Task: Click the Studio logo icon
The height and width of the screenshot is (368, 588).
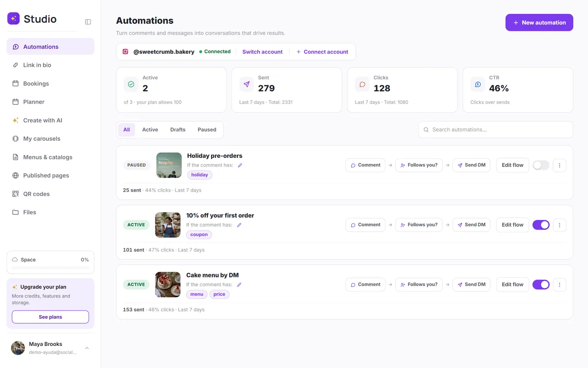Action: (13, 18)
